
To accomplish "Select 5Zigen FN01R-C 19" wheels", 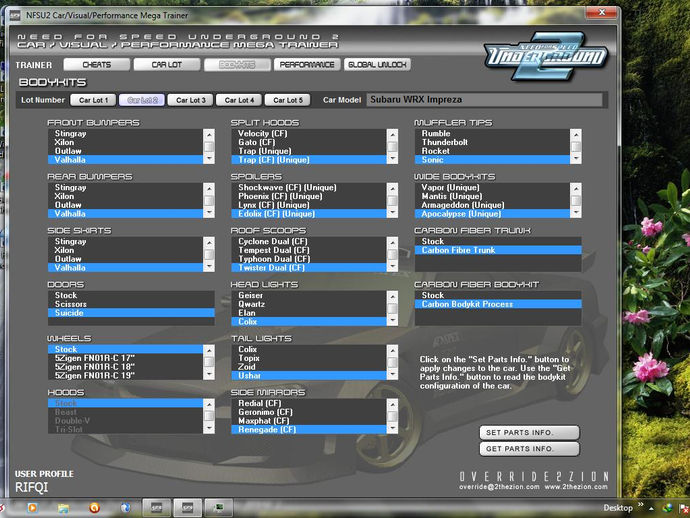I will tap(125, 375).
